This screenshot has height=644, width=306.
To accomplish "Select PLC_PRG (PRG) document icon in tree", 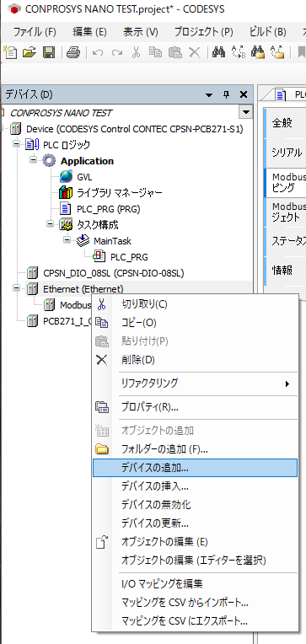I will coord(65,209).
